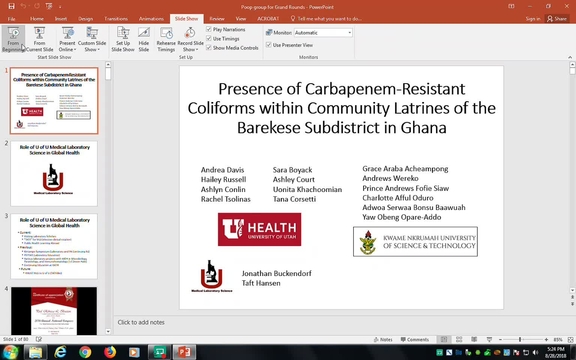The height and width of the screenshot is (360, 576).
Task: Open Comments pane from status bar
Action: click(415, 339)
